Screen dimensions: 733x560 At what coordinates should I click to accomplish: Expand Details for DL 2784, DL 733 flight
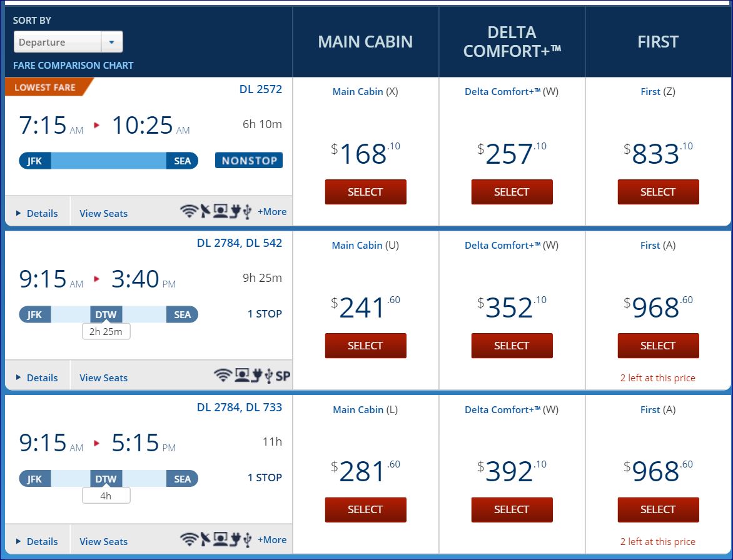pos(38,541)
